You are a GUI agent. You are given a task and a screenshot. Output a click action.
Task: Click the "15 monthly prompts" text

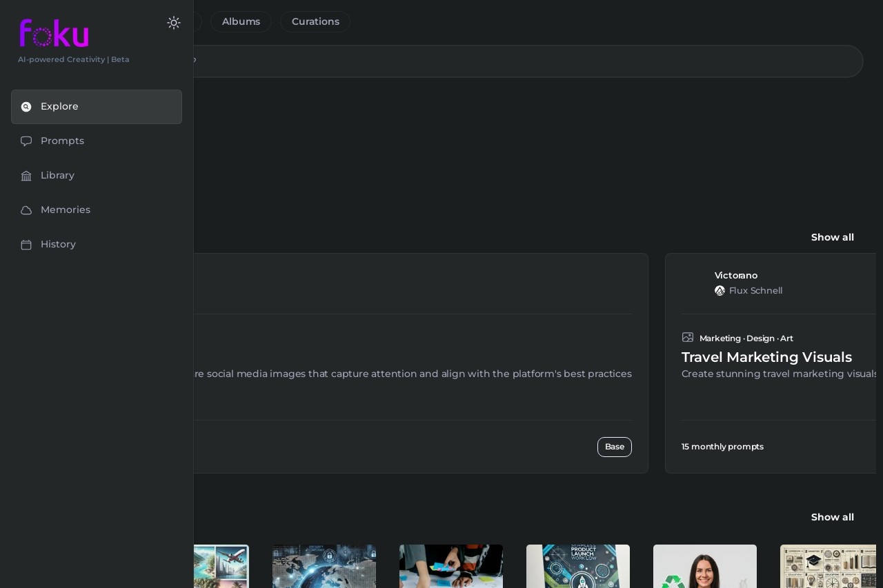(722, 447)
